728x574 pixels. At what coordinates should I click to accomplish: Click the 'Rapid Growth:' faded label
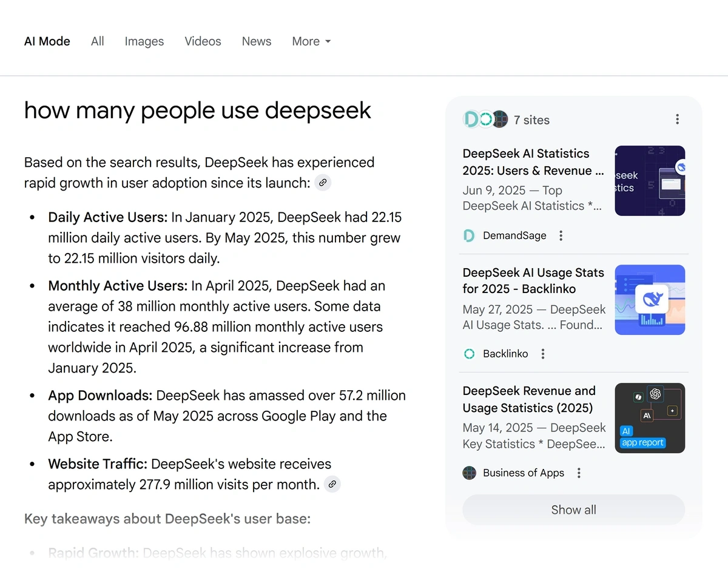(x=94, y=553)
